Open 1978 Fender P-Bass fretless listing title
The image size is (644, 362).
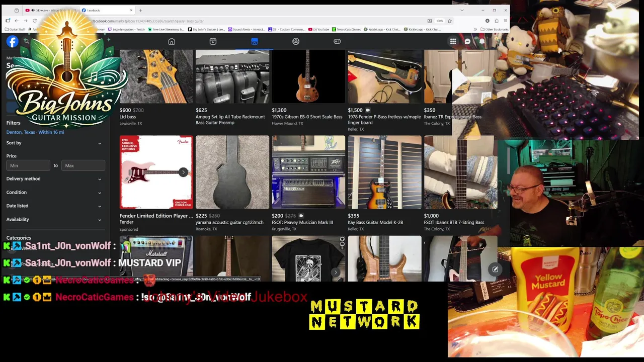tap(384, 120)
